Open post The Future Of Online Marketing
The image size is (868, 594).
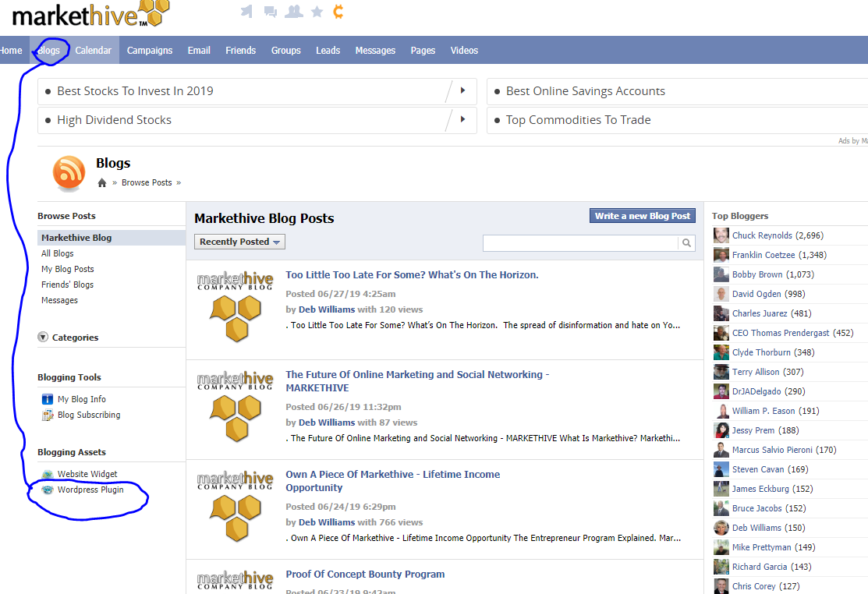(417, 381)
